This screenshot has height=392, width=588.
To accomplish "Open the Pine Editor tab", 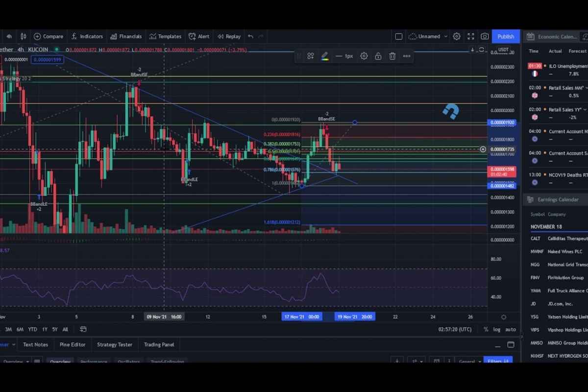I will pos(73,344).
